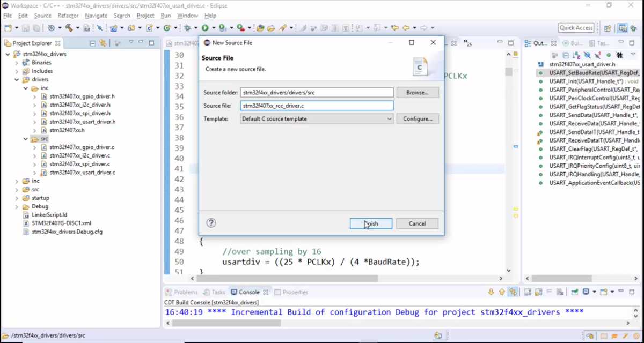The image size is (644, 343).
Task: Expand the startup folder in tree
Action: (17, 198)
